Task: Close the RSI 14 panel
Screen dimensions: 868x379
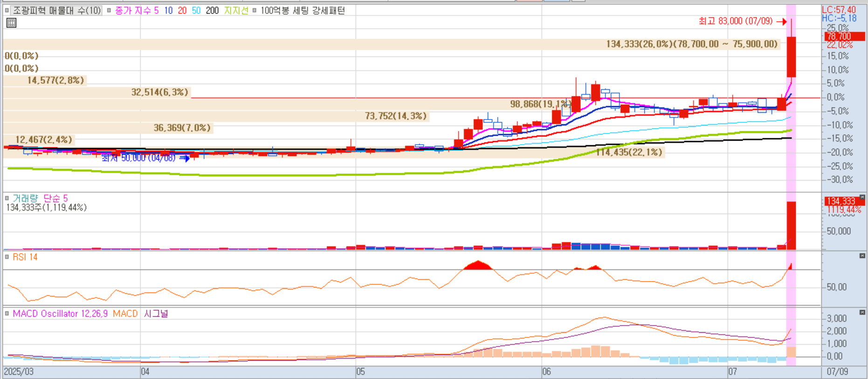Action: point(862,256)
